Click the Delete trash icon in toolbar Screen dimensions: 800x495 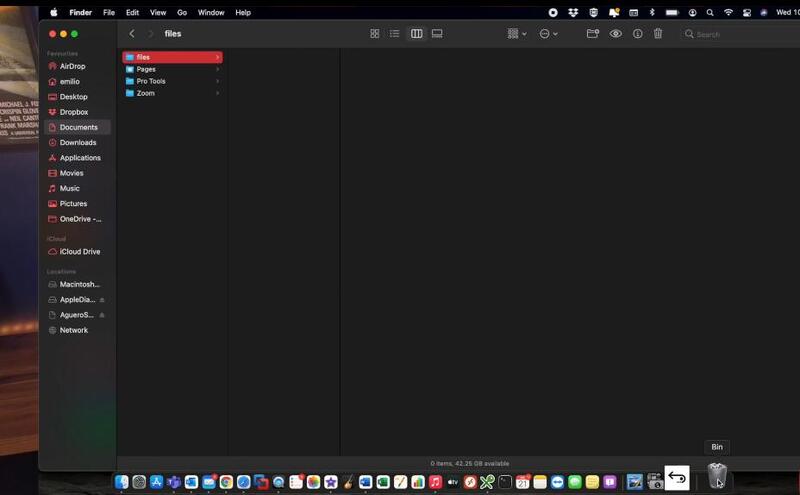click(658, 34)
